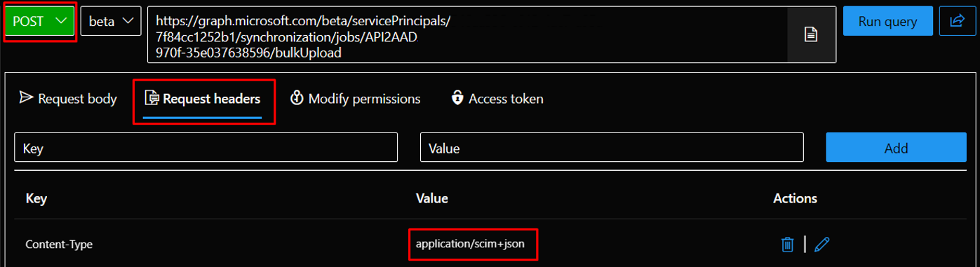Select the Request headers tab
This screenshot has width=980, height=267.
pyautogui.click(x=203, y=99)
